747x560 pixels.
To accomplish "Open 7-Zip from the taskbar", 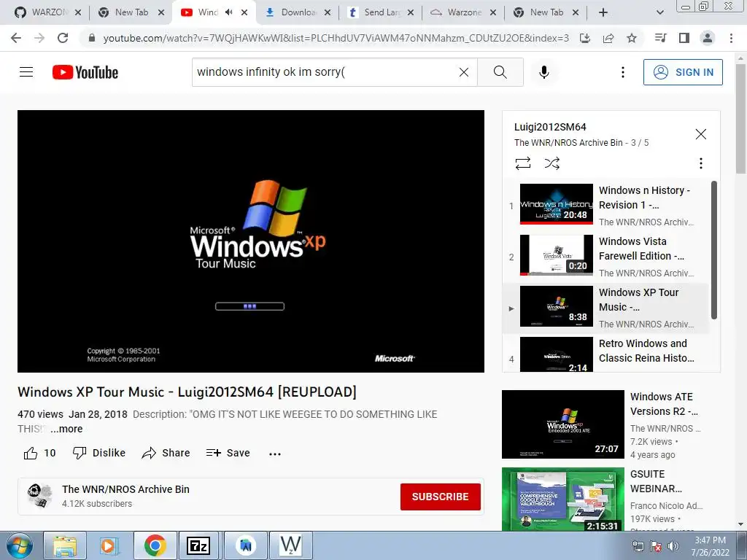I will click(x=198, y=545).
